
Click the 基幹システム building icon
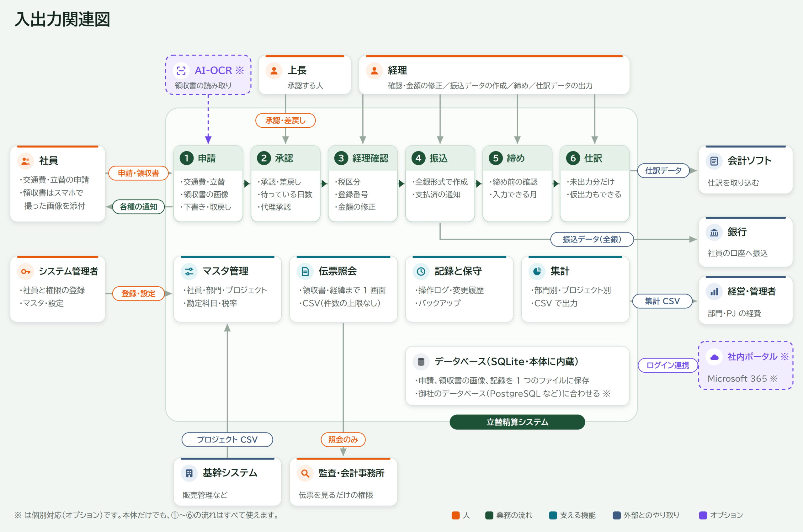pyautogui.click(x=189, y=473)
